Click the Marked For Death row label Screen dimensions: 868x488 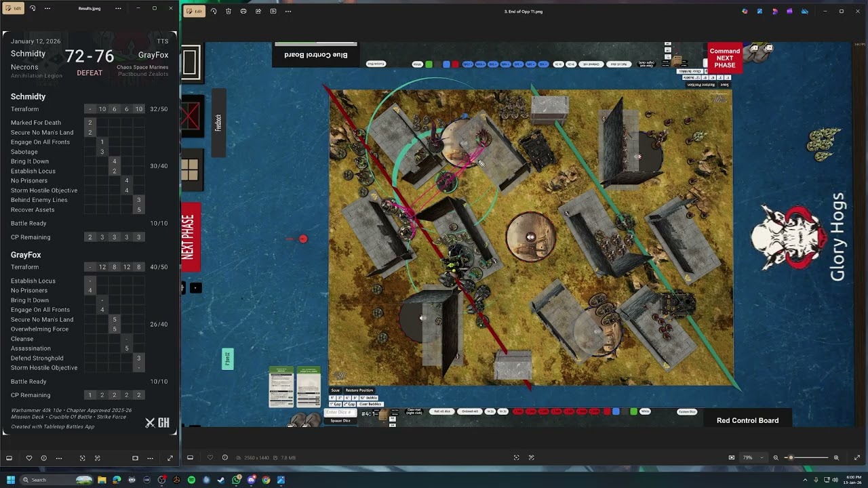pyautogui.click(x=36, y=123)
